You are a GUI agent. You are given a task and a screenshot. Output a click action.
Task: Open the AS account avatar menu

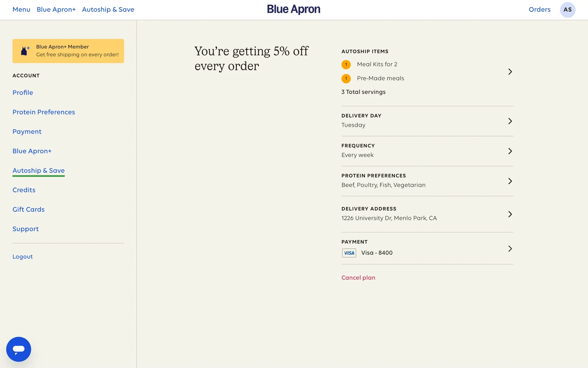(567, 10)
